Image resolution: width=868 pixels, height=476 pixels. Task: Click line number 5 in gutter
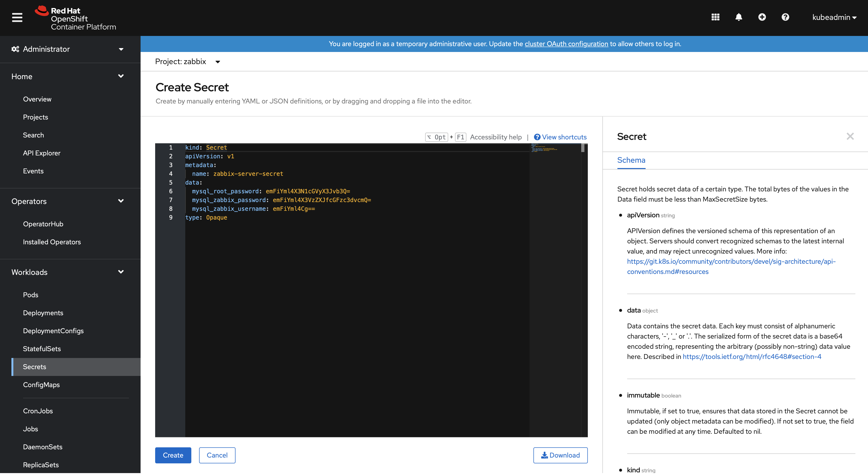click(170, 183)
